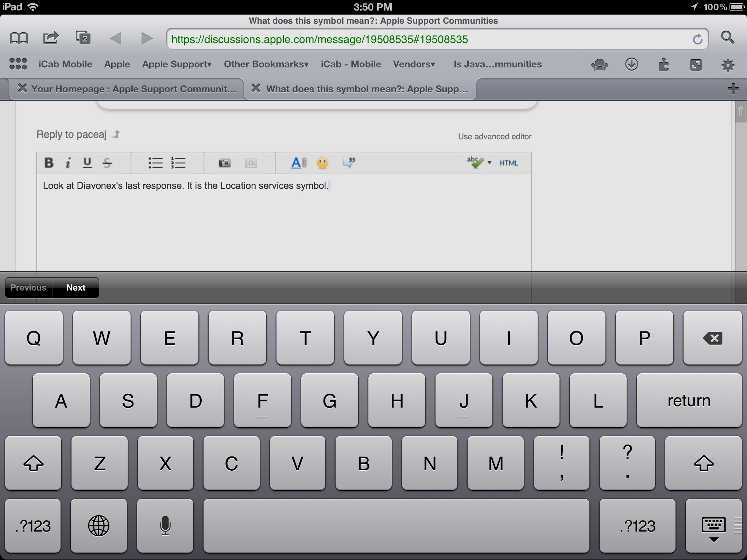Expand the Apple Support bookmarks folder
The width and height of the screenshot is (747, 560).
[177, 65]
